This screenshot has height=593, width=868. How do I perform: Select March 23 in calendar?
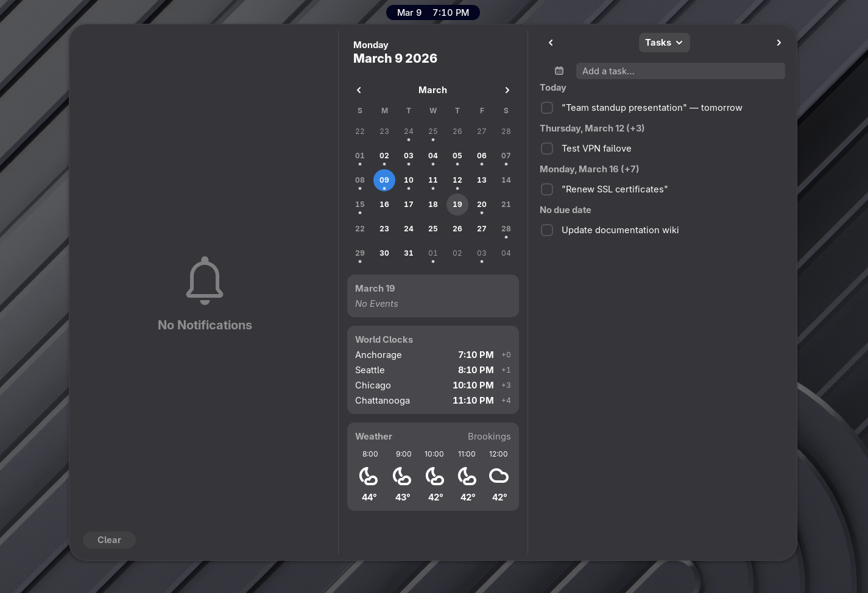pyautogui.click(x=384, y=229)
